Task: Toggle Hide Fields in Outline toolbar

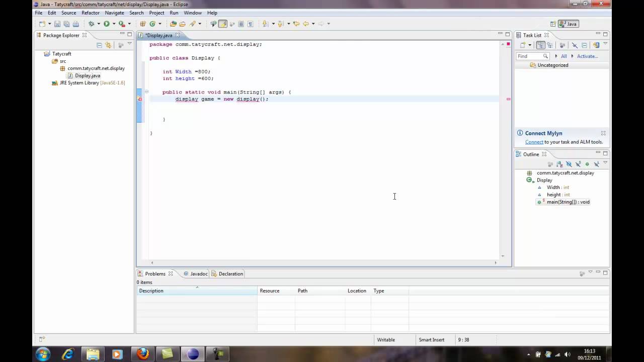Action: pyautogui.click(x=569, y=164)
